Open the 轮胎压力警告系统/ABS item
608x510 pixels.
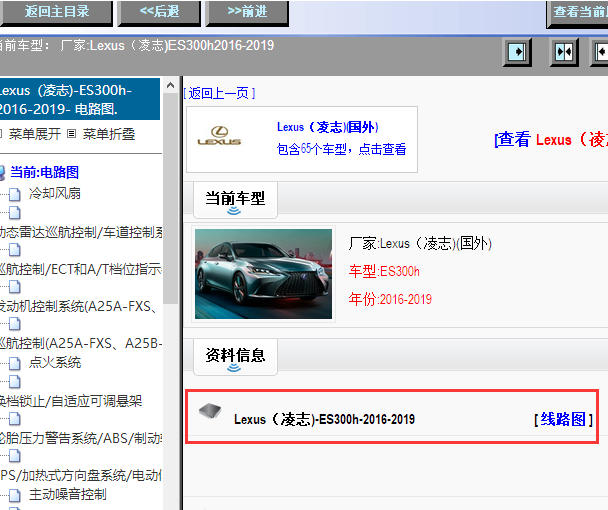tap(81, 438)
